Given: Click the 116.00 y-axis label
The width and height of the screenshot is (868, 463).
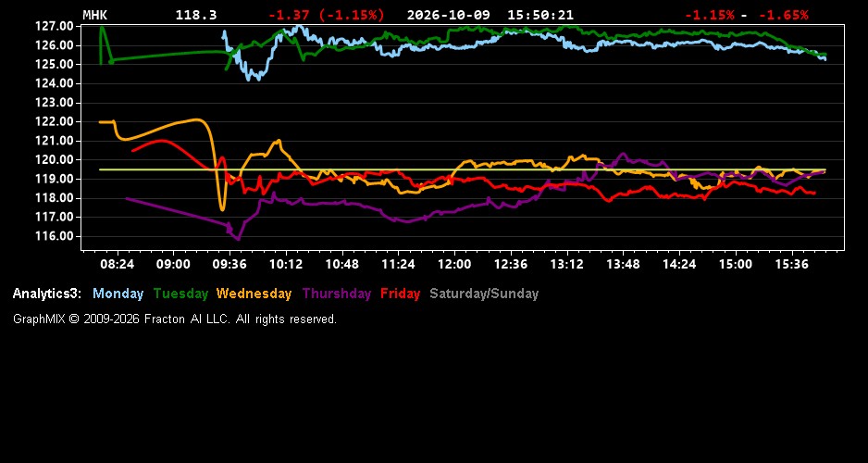Looking at the screenshot, I should pyautogui.click(x=55, y=236).
